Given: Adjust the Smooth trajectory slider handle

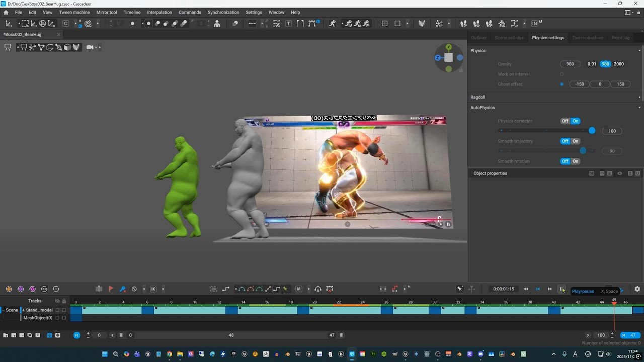Looking at the screenshot, I should click(583, 151).
